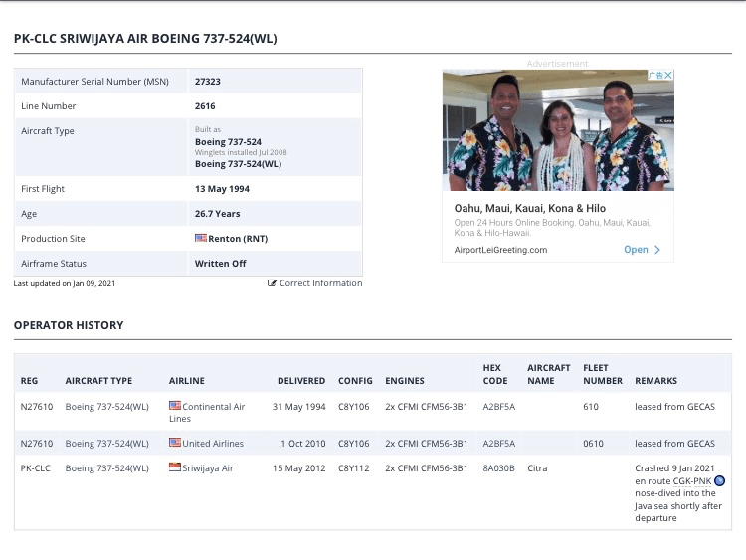
Task: Open the Correct Information link
Action: 320,283
